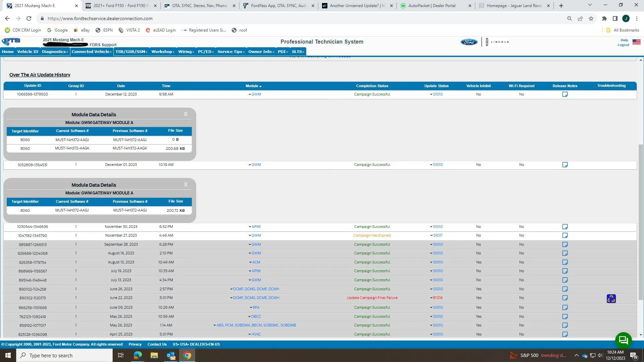
Task: Open the Workshop menu
Action: pos(163,52)
